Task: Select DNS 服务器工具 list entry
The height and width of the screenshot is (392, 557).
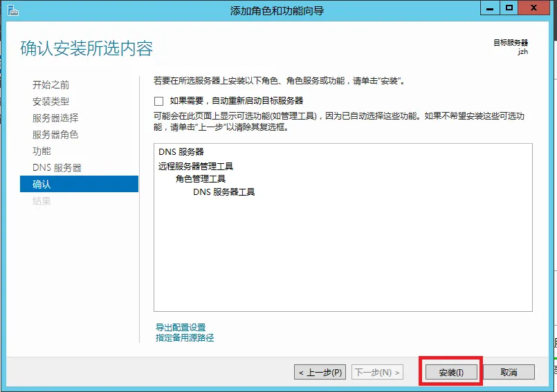Action: 223,192
